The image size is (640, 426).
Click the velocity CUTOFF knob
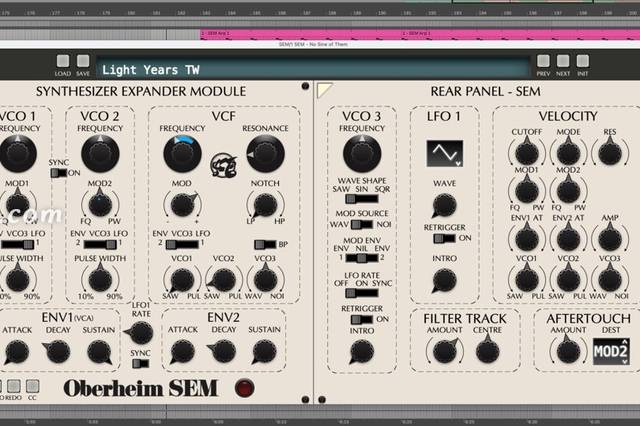(x=527, y=152)
